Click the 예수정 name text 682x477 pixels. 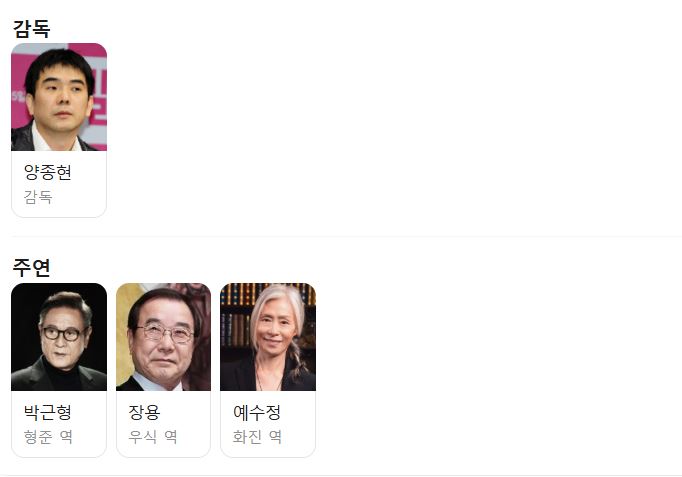[257, 412]
